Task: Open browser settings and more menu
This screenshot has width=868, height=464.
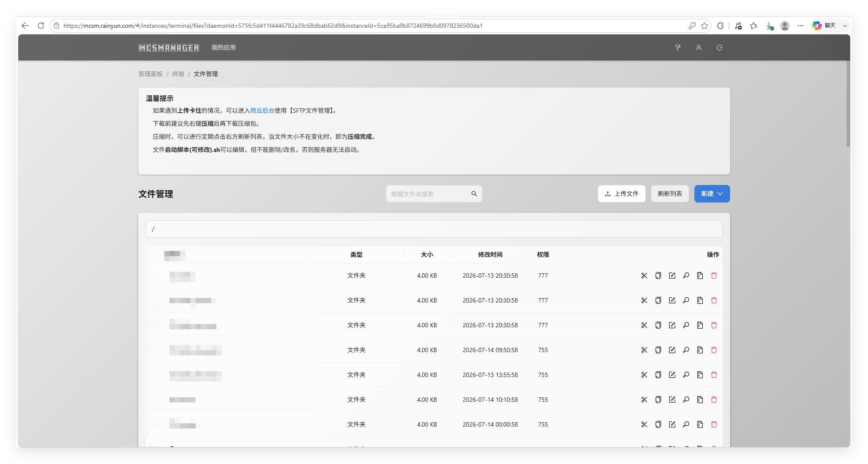Action: coord(801,26)
